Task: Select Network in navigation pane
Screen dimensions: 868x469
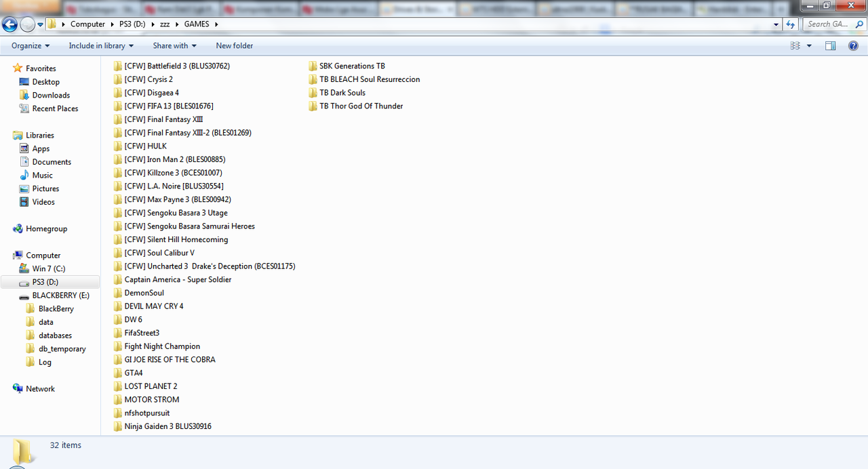Action: click(40, 389)
